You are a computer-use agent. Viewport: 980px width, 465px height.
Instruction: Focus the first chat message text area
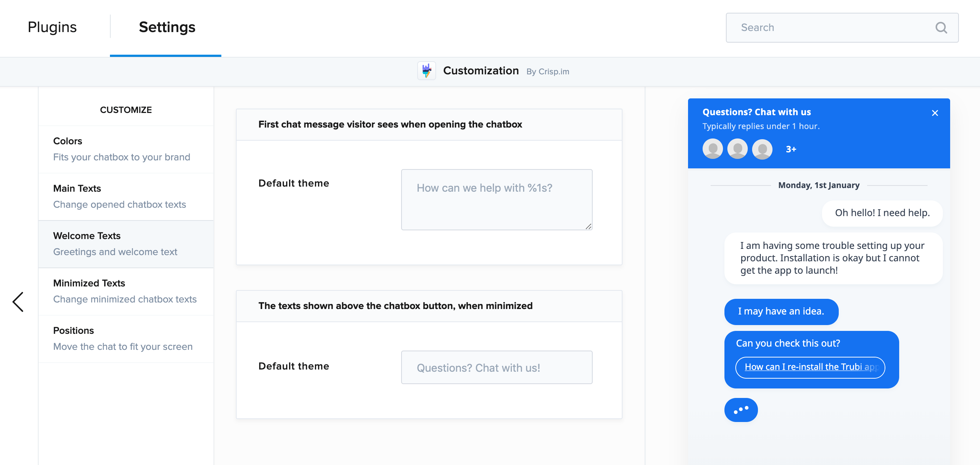pos(497,200)
